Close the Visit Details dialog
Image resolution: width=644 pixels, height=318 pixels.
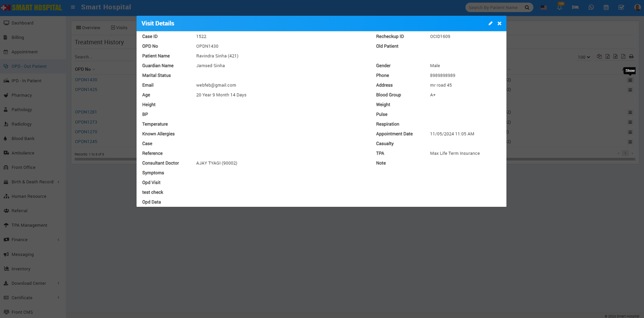coord(500,23)
